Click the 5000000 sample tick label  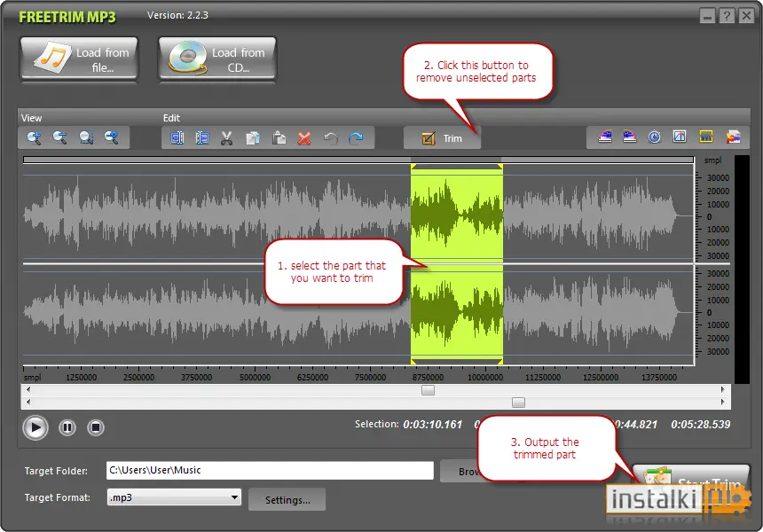point(255,378)
